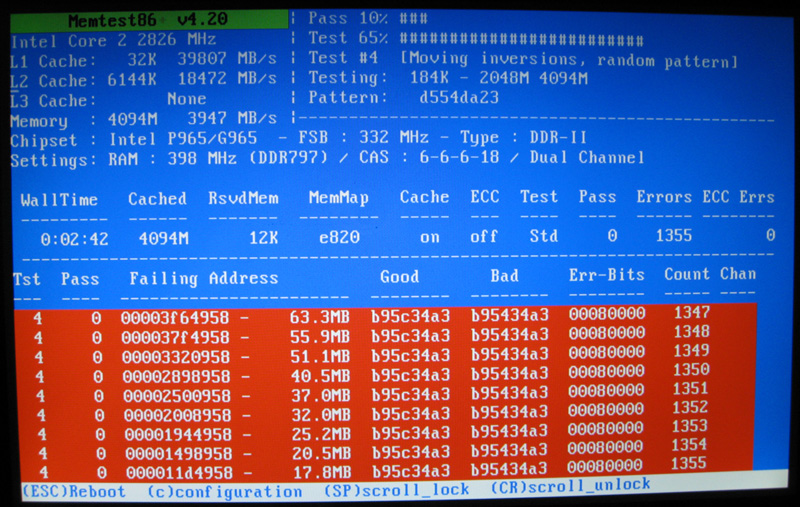800x507 pixels.
Task: Select the Intel Core 2 2826 MHz line
Action: [x=113, y=40]
